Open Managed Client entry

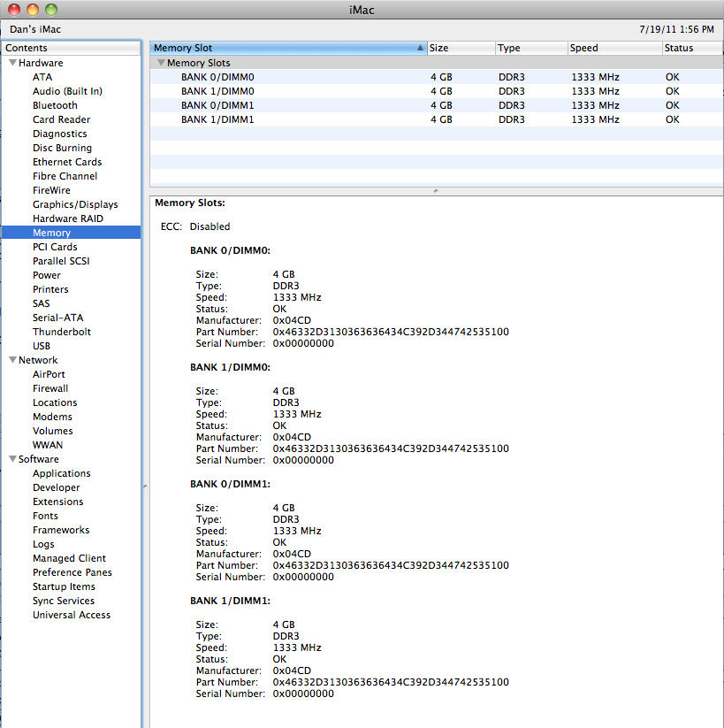point(69,558)
